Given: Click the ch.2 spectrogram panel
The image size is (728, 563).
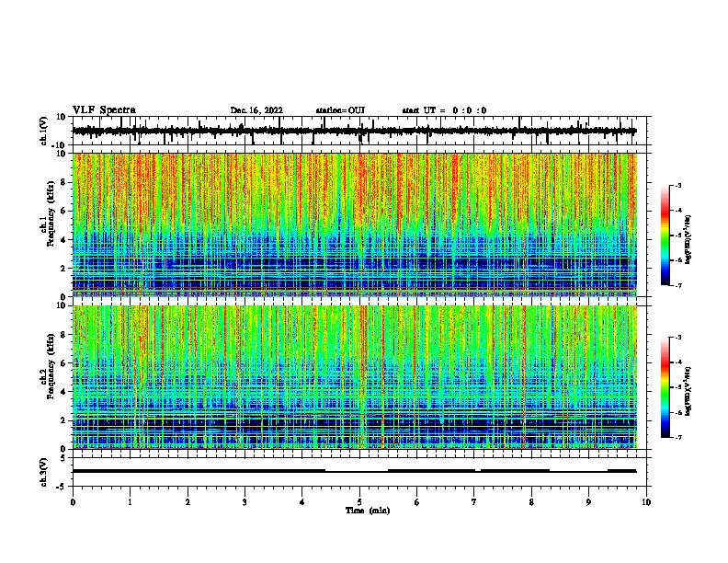Looking at the screenshot, I should click(x=355, y=377).
